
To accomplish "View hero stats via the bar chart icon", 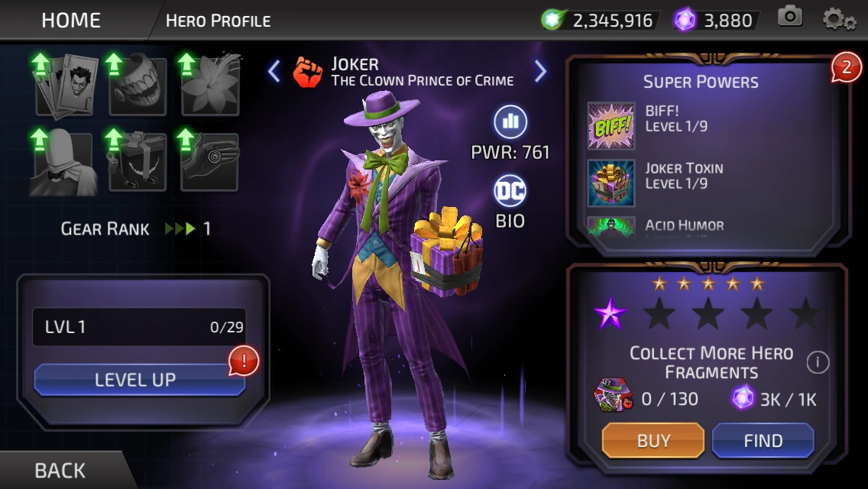I will coord(510,121).
